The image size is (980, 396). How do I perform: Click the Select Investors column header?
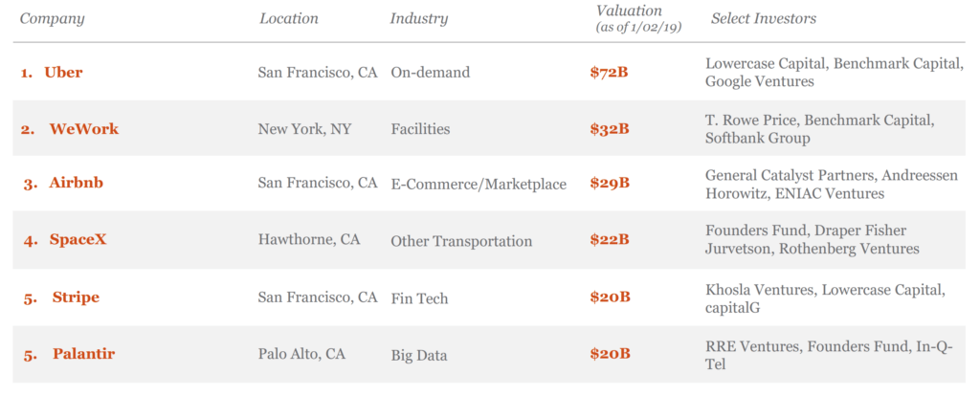763,19
